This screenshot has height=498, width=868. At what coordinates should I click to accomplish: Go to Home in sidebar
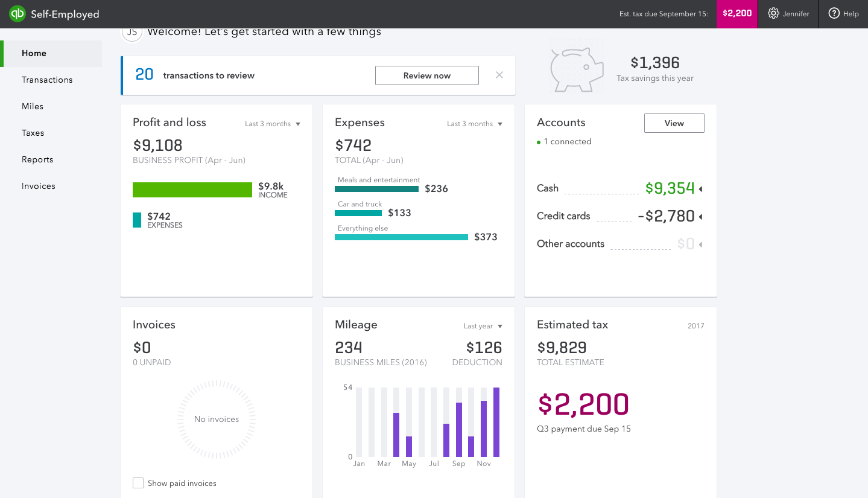52,53
